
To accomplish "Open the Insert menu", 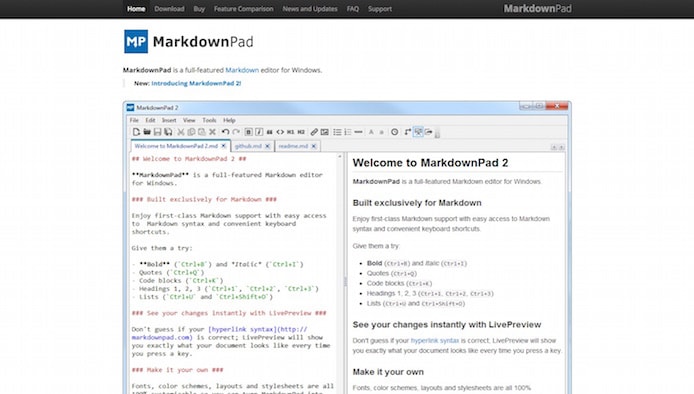I will (x=169, y=120).
